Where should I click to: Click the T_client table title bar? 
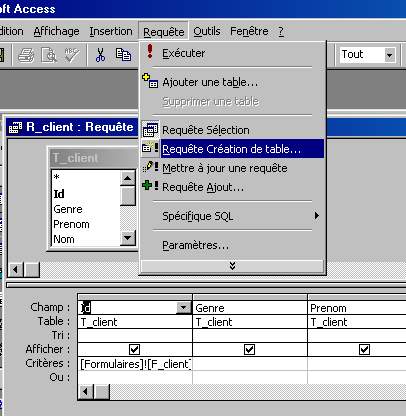click(93, 158)
